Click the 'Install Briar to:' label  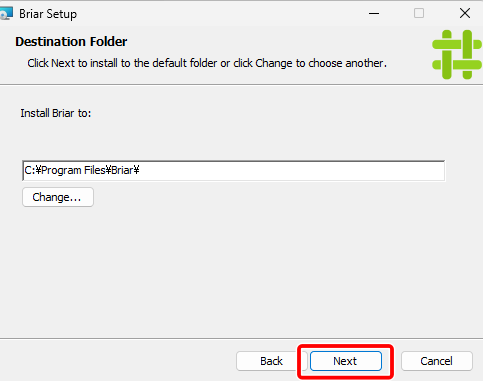pyautogui.click(x=56, y=113)
